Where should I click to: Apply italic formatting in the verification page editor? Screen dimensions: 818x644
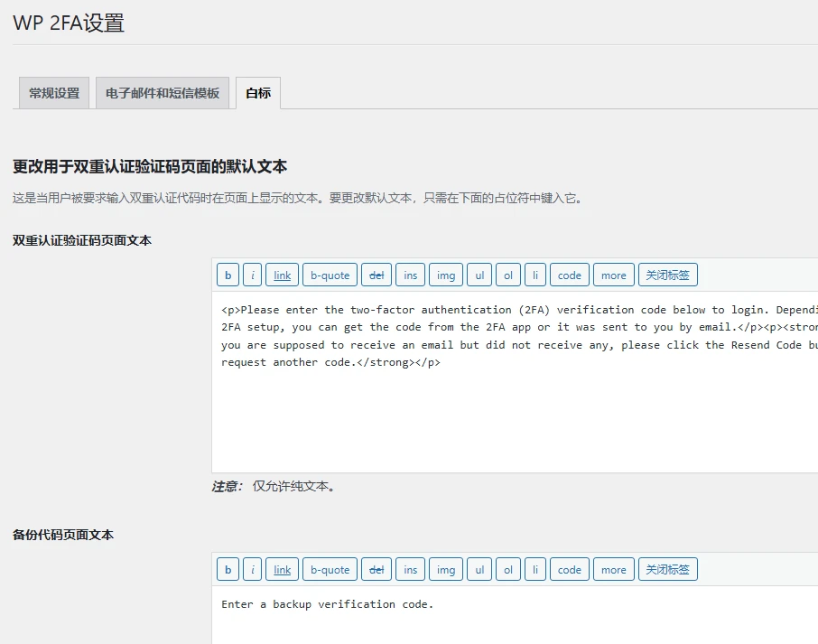click(x=251, y=275)
